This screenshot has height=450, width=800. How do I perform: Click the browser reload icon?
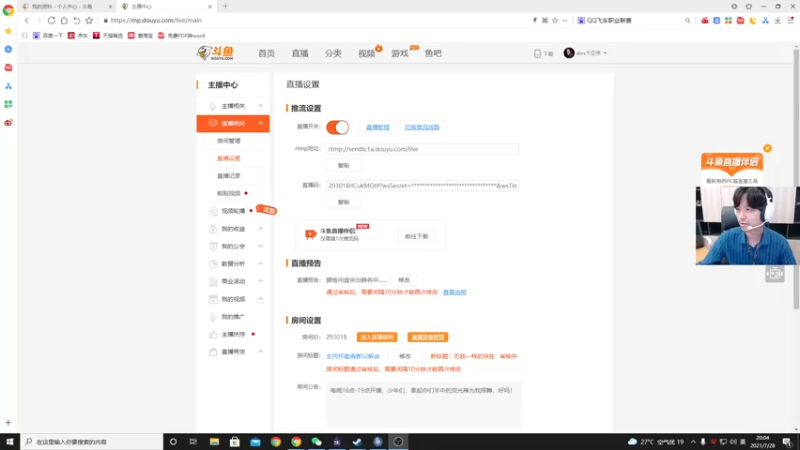click(52, 20)
